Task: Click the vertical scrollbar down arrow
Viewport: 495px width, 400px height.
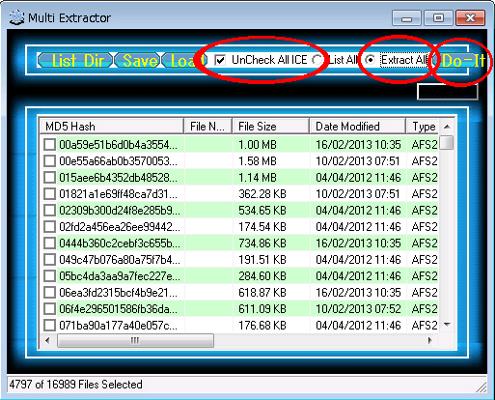Action: click(x=447, y=324)
